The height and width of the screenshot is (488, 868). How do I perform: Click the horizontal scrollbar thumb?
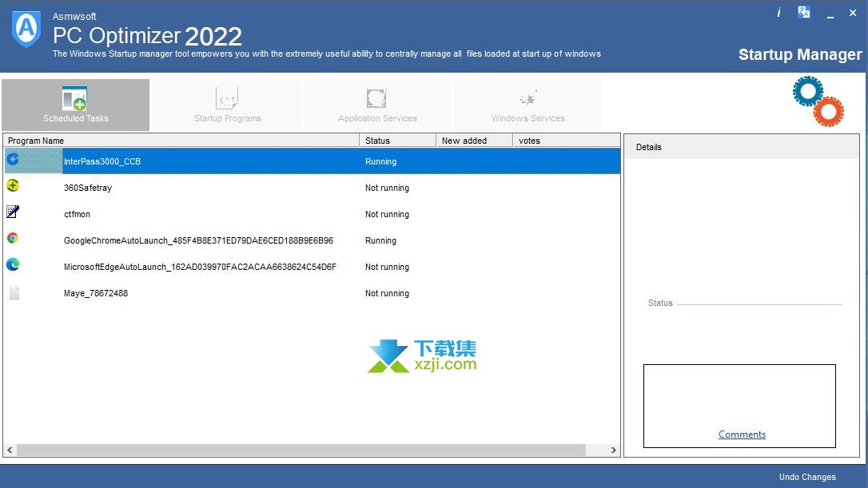point(301,450)
